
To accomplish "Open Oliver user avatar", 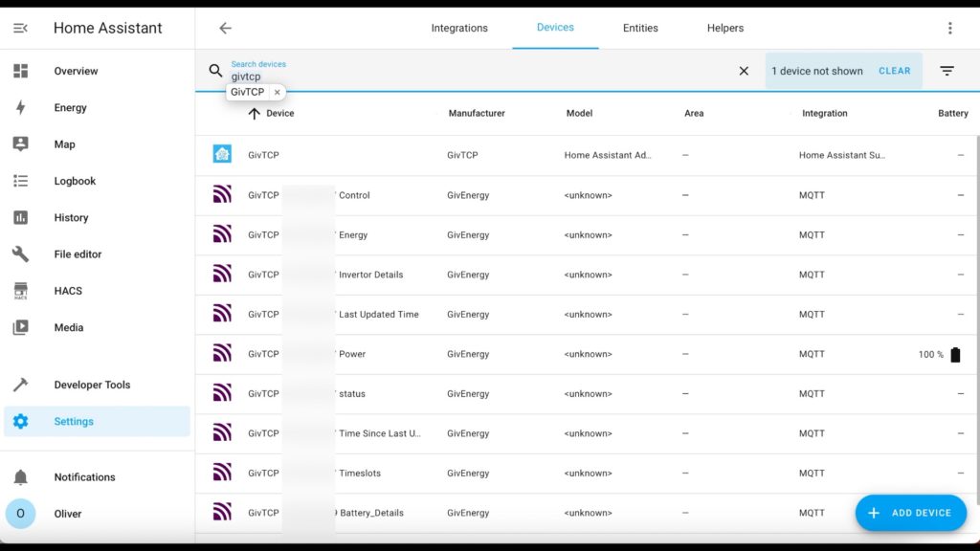I will coord(21,514).
